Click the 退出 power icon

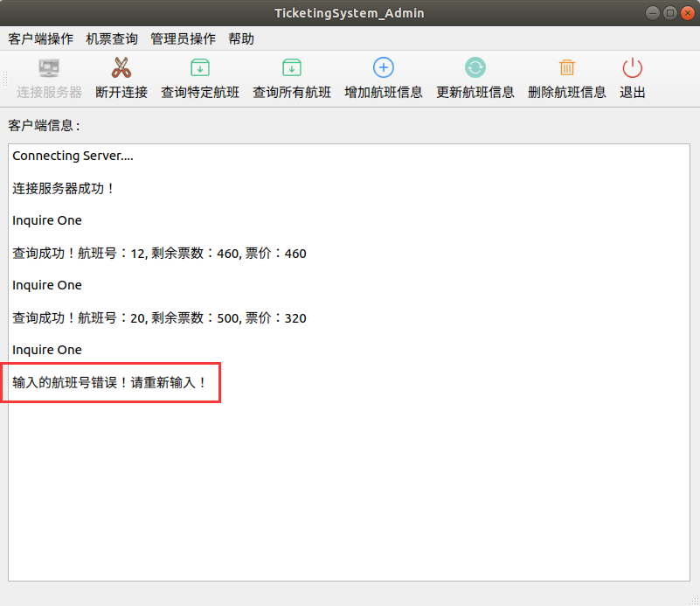(x=632, y=68)
